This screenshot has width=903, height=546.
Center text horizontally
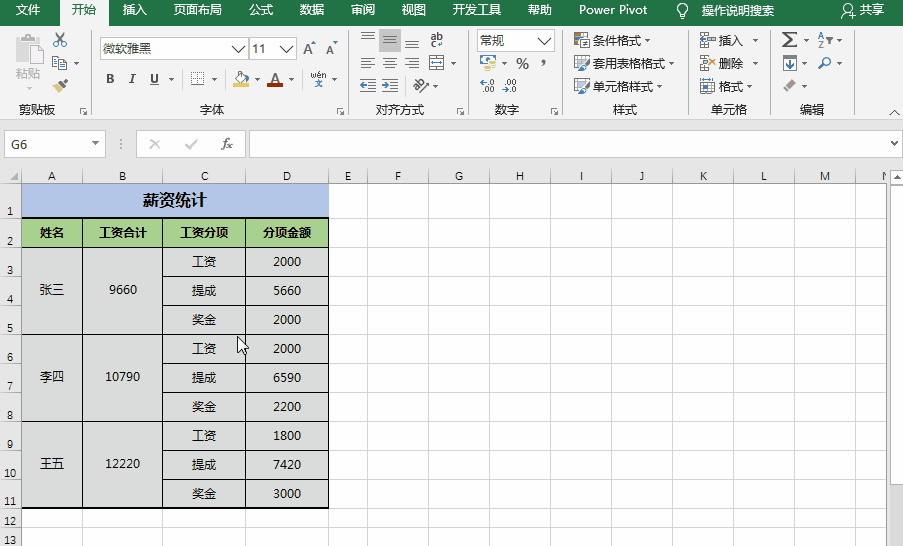pos(390,63)
